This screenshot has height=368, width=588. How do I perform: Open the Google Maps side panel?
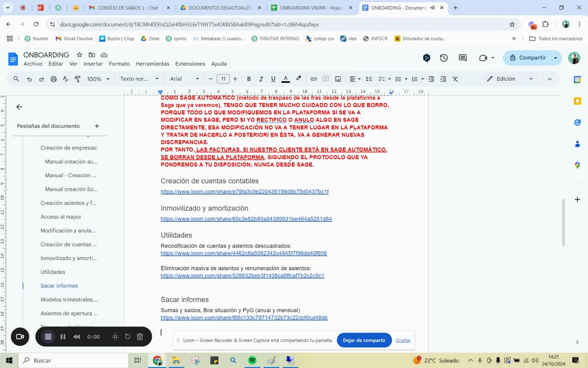click(x=577, y=165)
